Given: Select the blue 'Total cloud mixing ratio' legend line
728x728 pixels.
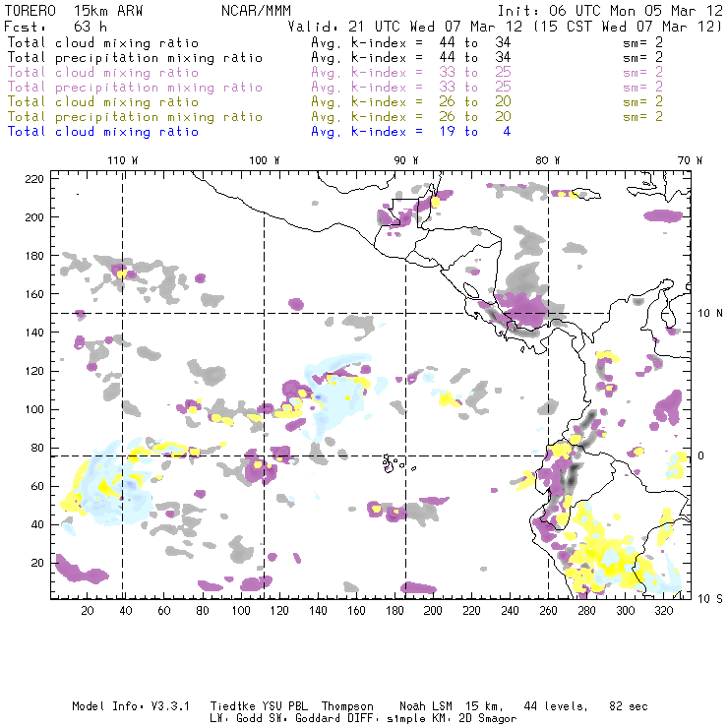Looking at the screenshot, I should tap(103, 132).
